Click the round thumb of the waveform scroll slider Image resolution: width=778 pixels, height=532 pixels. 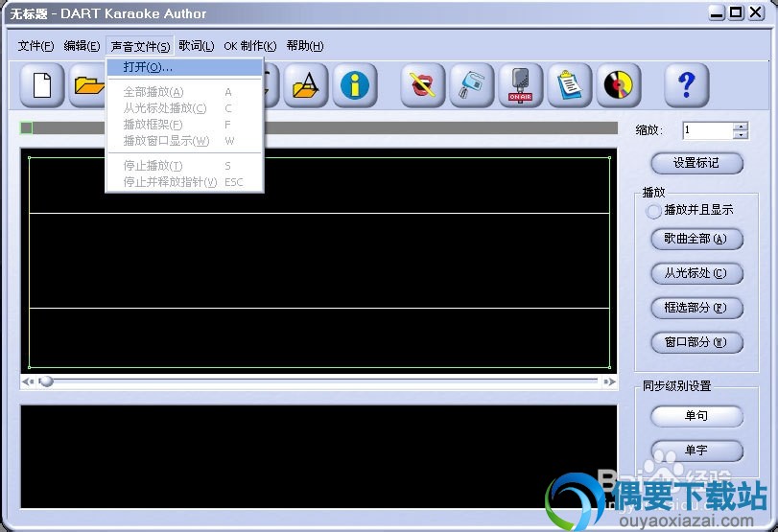[46, 382]
